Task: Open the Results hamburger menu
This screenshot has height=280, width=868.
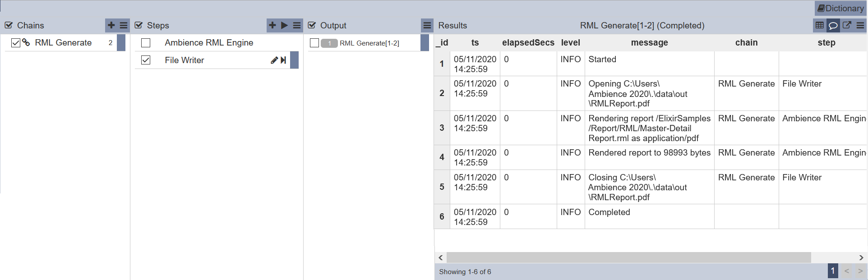Action: click(860, 25)
